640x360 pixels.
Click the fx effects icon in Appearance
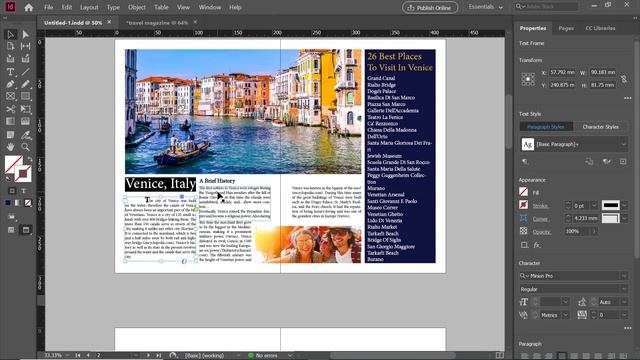click(537, 245)
